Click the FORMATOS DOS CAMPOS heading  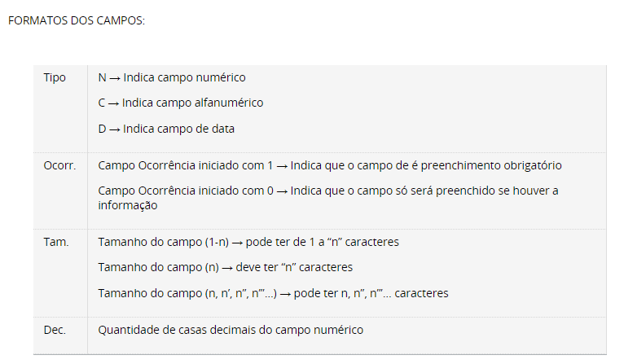[x=76, y=20]
